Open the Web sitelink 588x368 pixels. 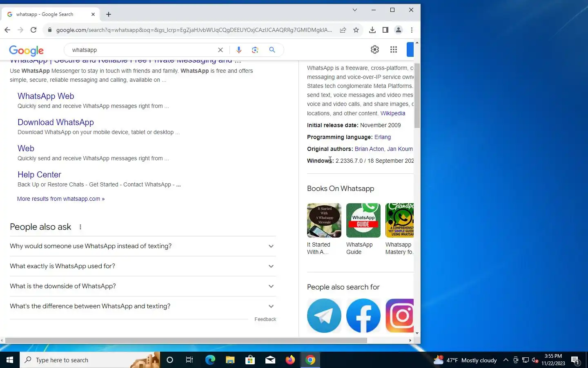pyautogui.click(x=26, y=148)
